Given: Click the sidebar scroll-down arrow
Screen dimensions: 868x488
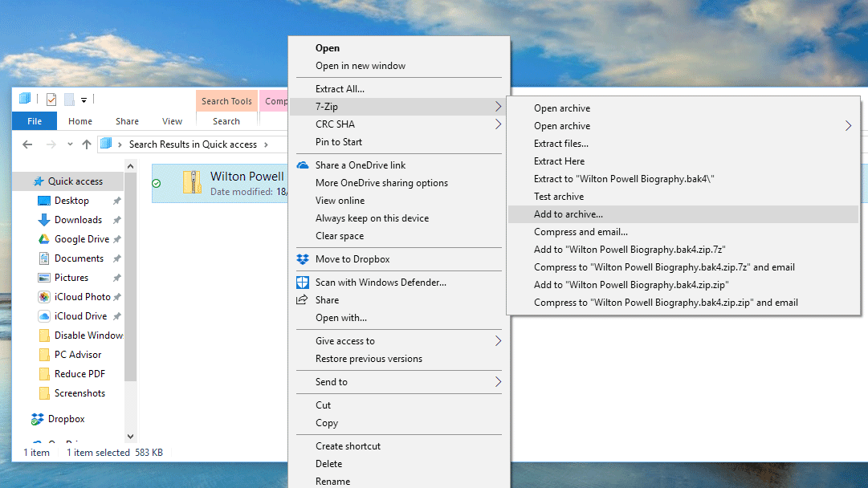Looking at the screenshot, I should pos(131,436).
